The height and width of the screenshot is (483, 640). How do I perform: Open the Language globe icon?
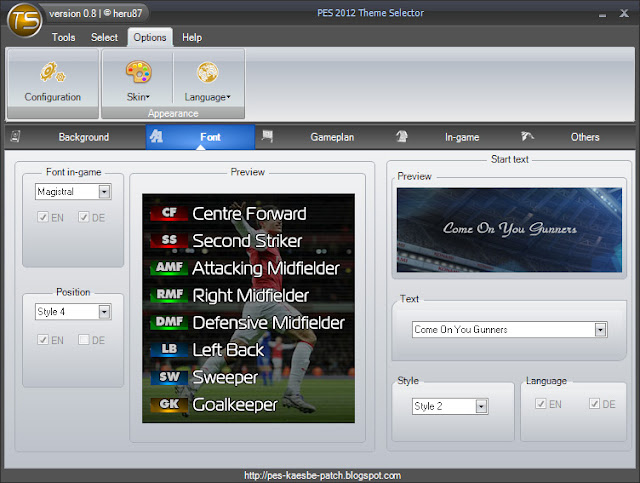click(208, 72)
